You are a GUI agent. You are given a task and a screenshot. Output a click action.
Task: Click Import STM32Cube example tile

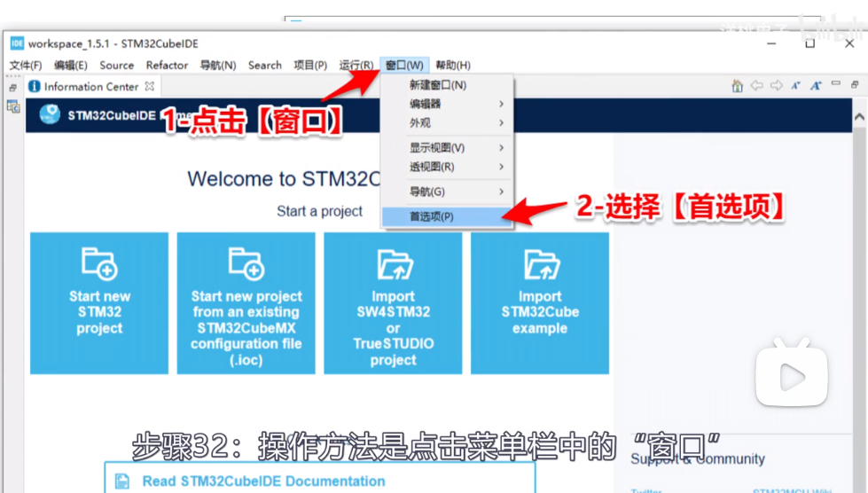point(540,303)
